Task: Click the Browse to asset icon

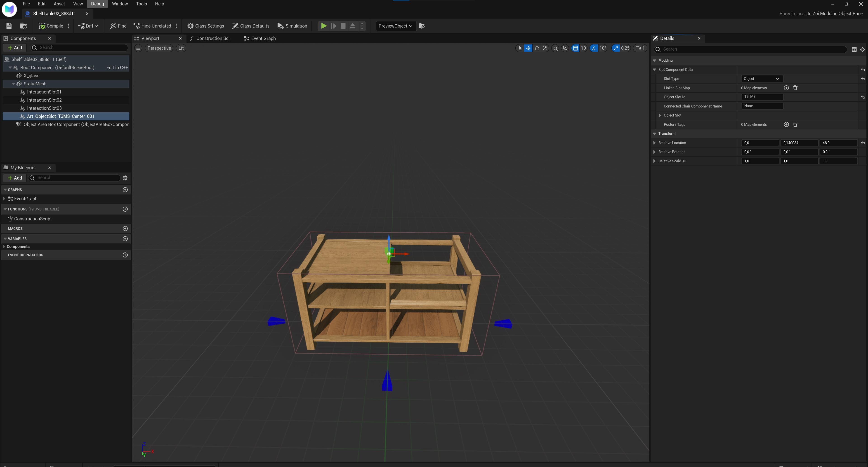Action: tap(24, 26)
